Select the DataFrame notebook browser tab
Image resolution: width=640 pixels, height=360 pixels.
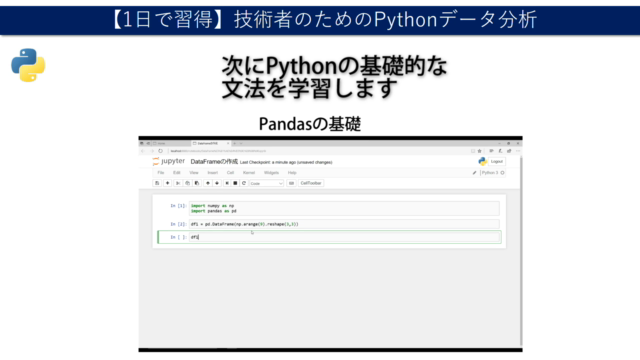[x=211, y=144]
